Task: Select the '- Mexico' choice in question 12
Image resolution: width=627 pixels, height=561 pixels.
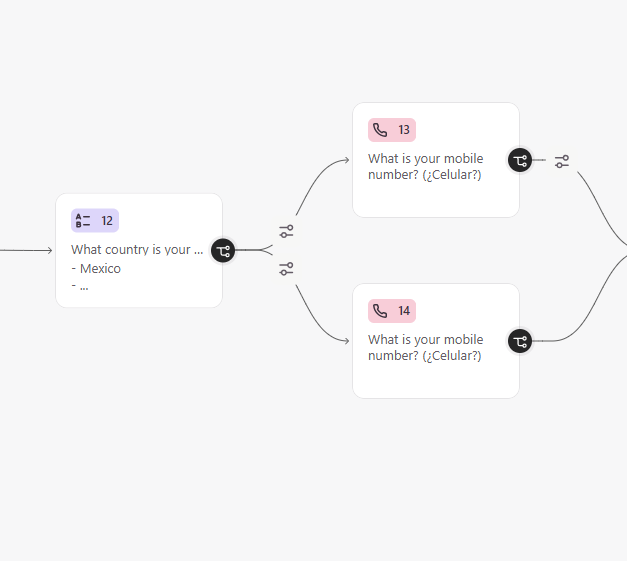Action: (x=96, y=268)
